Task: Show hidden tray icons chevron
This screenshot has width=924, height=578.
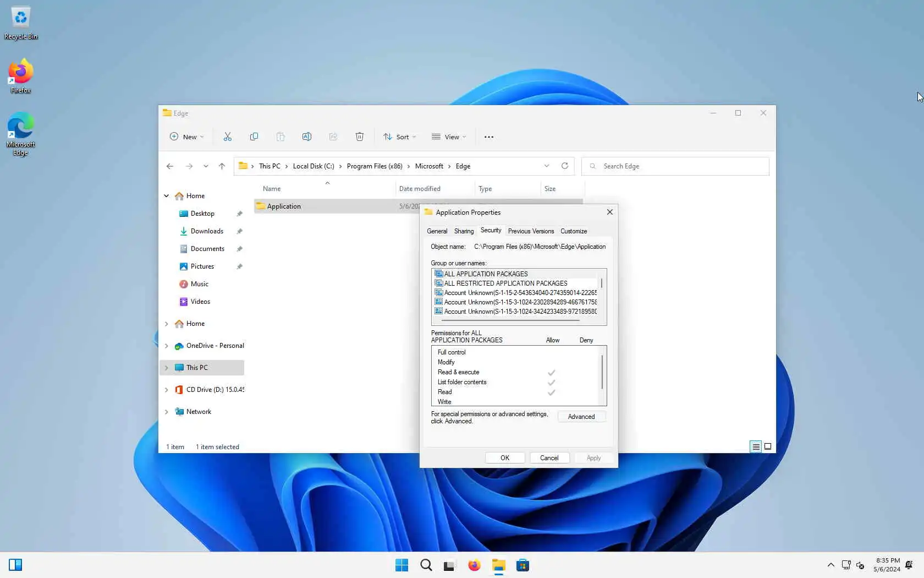Action: (831, 565)
